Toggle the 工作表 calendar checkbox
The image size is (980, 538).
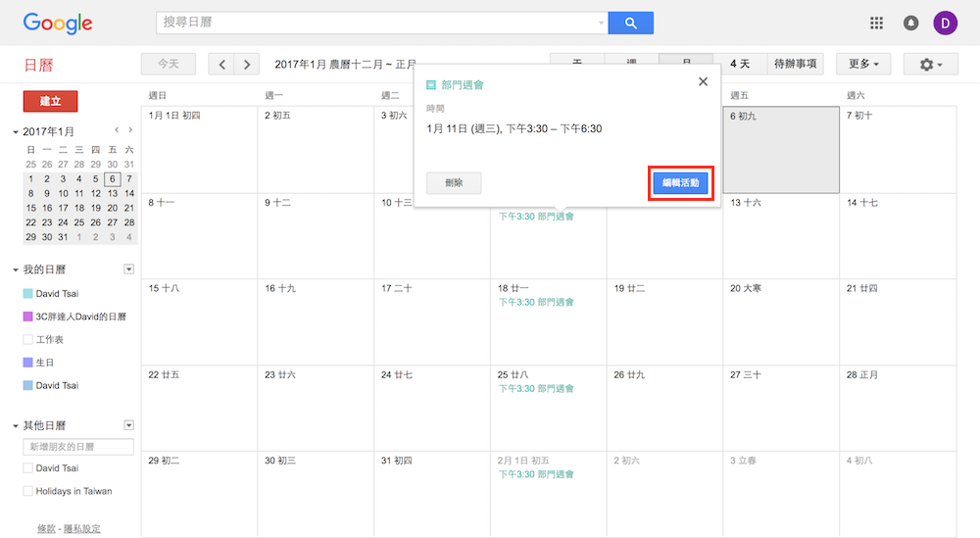click(28, 339)
